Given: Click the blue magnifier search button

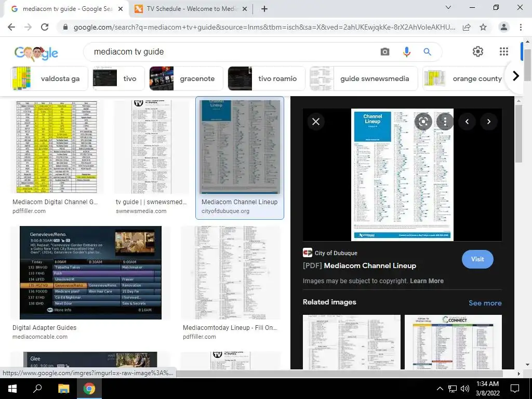Looking at the screenshot, I should (x=427, y=51).
